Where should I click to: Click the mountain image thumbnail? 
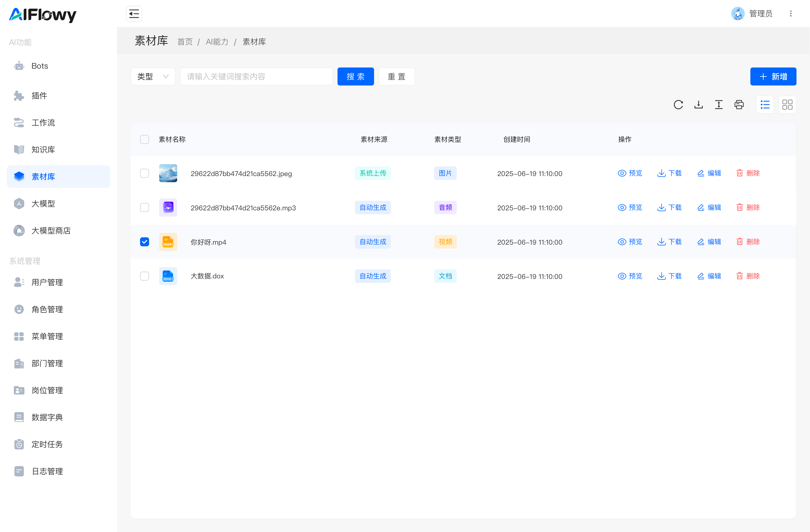tap(168, 173)
